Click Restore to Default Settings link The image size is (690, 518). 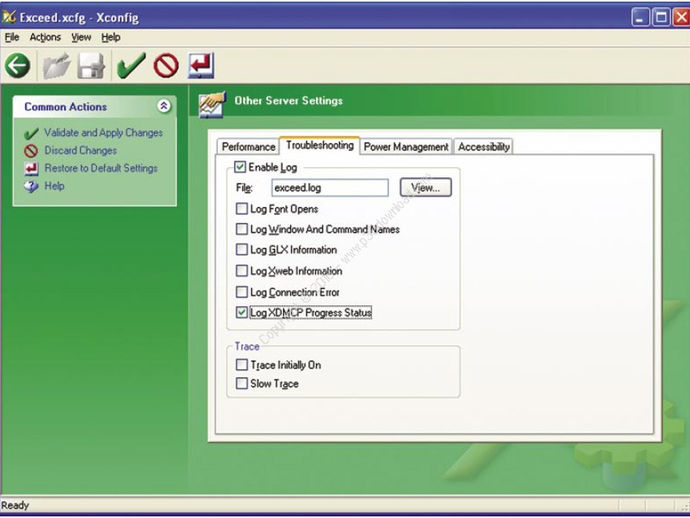[101, 168]
